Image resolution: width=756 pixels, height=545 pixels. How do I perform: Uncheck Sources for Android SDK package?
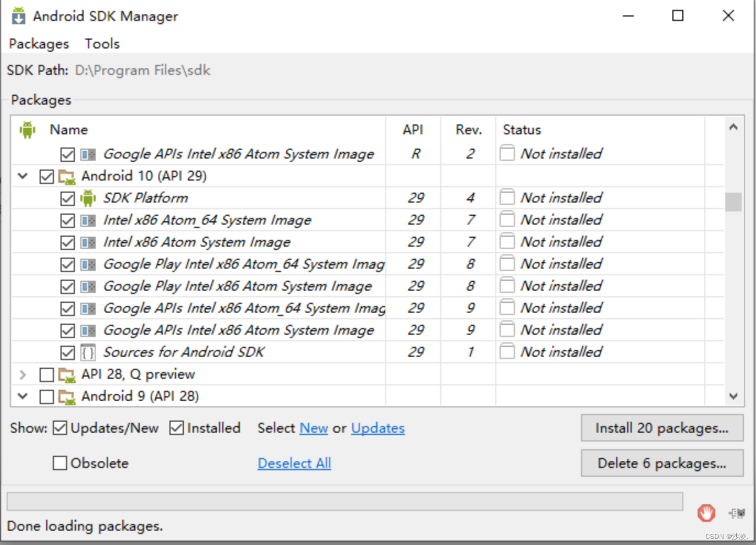tap(68, 352)
